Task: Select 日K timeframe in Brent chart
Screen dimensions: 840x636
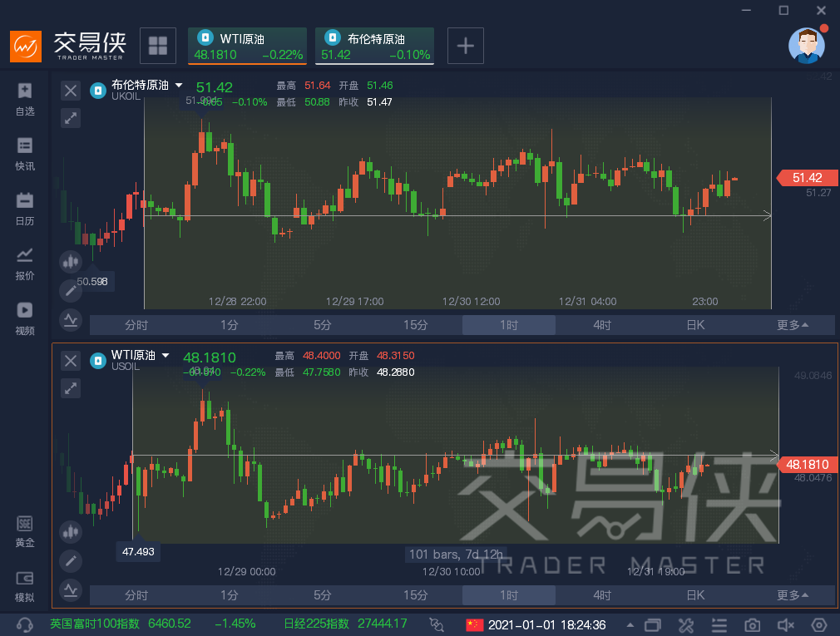Action: click(695, 325)
